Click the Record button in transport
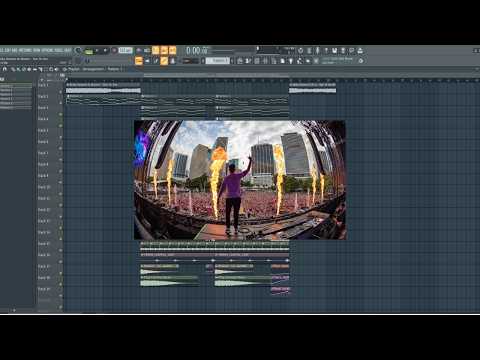 tap(114, 51)
